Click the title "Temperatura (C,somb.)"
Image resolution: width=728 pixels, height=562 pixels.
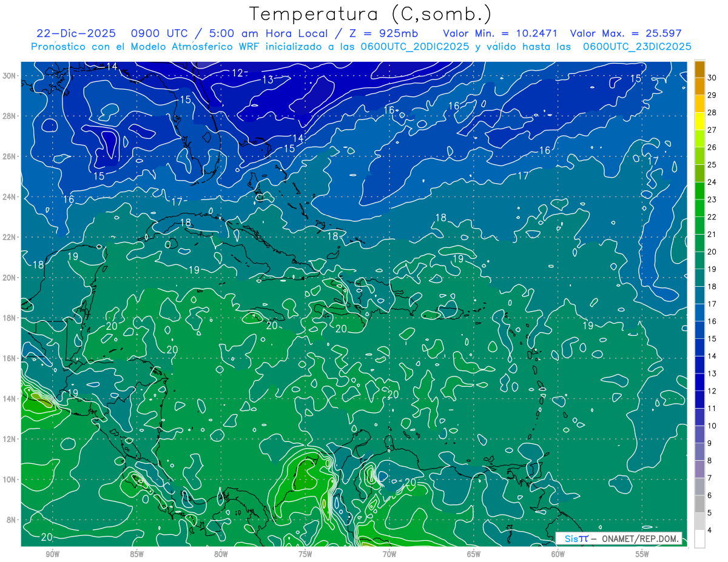tap(371, 15)
